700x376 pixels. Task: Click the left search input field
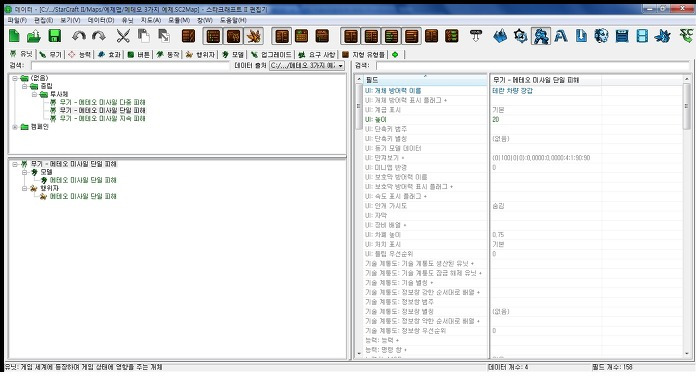(x=129, y=66)
